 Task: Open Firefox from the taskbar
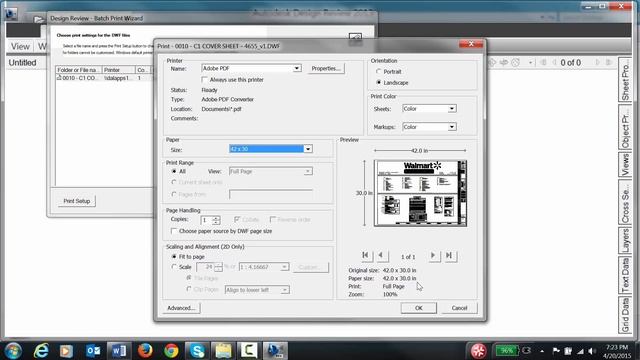[x=145, y=351]
